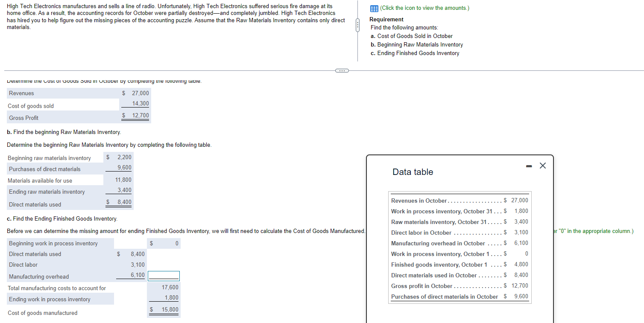This screenshot has width=644, height=323.
Task: Click the 'Materials available for use' label
Action: 40,180
